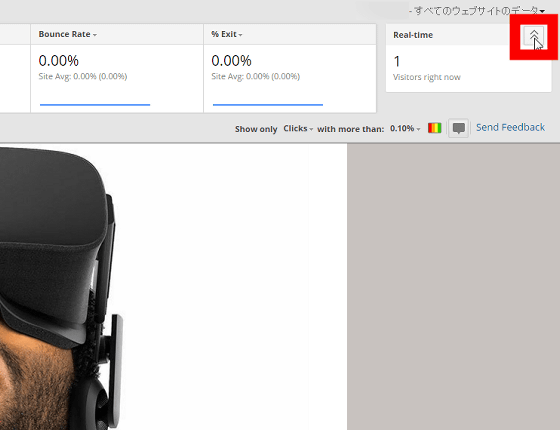This screenshot has height=430, width=560.
Task: Open the % Exit metric dropdown
Action: click(227, 34)
